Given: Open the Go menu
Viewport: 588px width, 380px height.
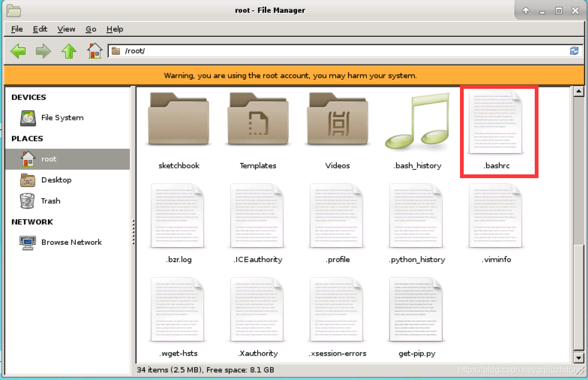Looking at the screenshot, I should point(91,29).
